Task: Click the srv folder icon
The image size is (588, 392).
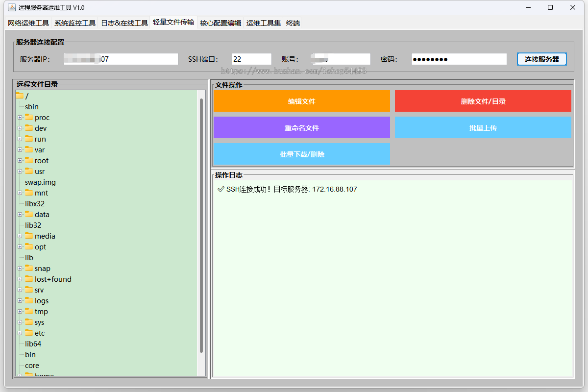Action: [x=29, y=290]
